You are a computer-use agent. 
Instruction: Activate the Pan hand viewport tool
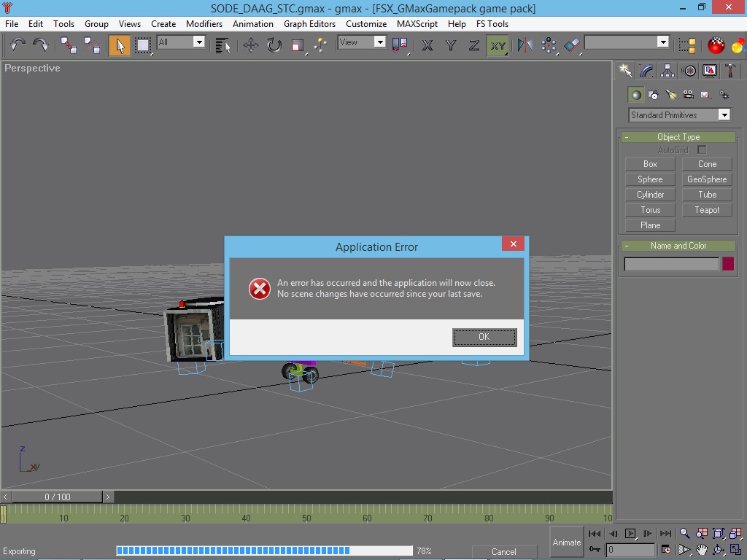[701, 550]
